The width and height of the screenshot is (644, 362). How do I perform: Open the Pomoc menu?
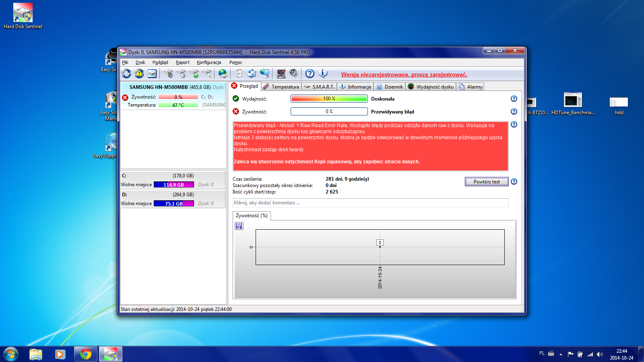click(236, 62)
